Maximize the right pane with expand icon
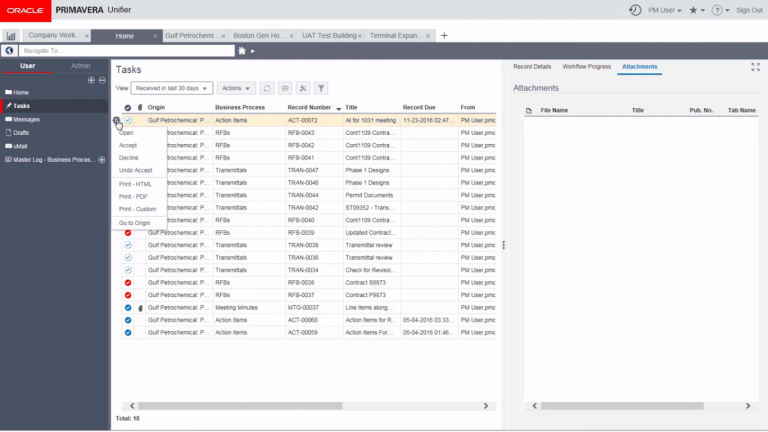Viewport: 768px width, 432px height. [755, 67]
